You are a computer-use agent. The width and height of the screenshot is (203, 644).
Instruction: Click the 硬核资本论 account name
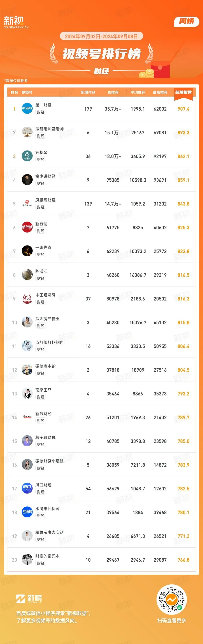pos(45,366)
